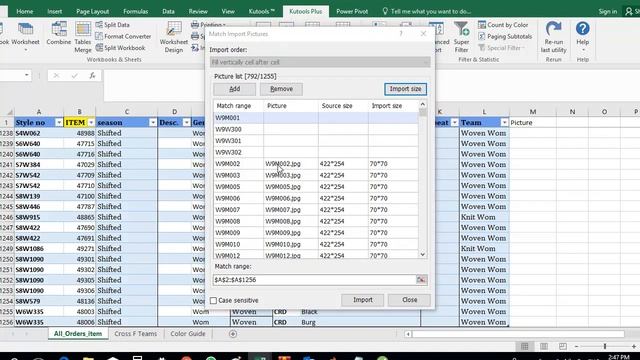Image resolution: width=640 pixels, height=360 pixels.
Task: Select W9W300 row in match list
Action: [x=316, y=129]
